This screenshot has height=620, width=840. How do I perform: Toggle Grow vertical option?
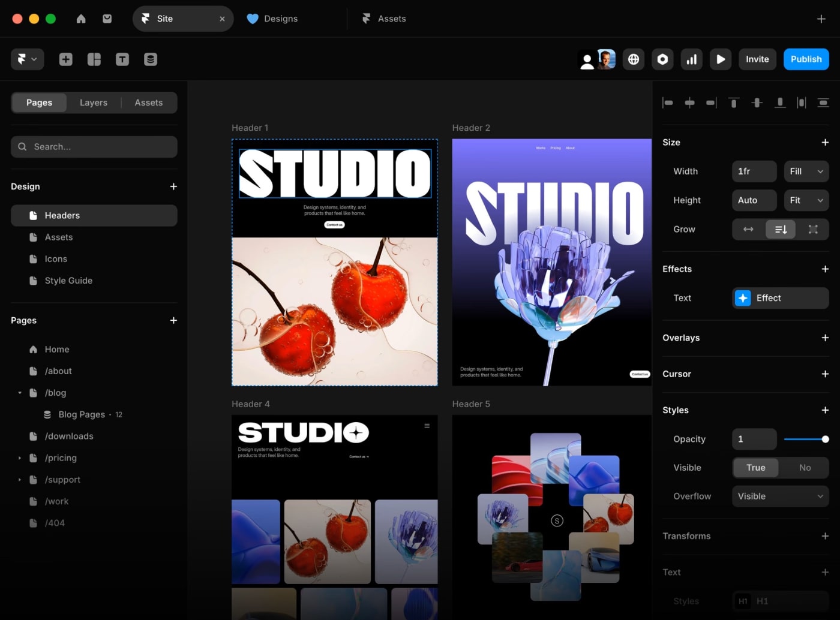coord(781,230)
